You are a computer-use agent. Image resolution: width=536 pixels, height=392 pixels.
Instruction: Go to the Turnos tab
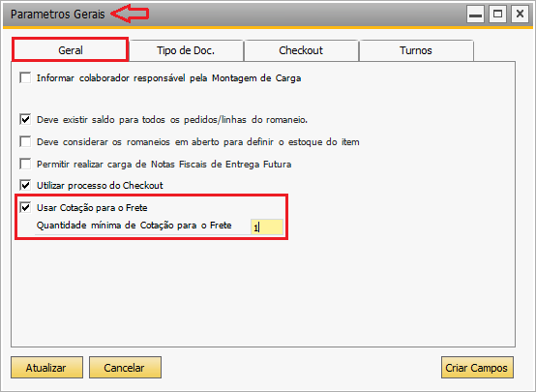(416, 50)
